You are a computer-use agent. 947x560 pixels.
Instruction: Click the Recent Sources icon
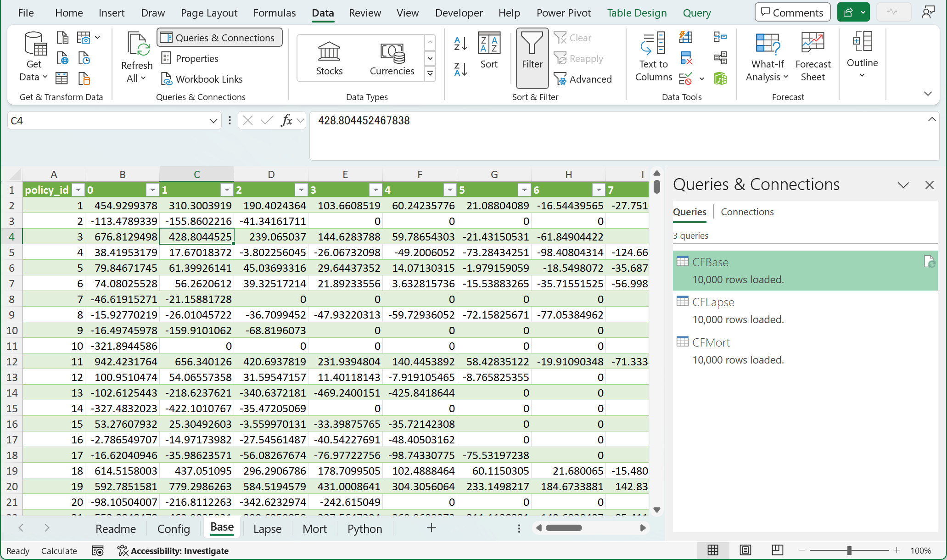click(x=84, y=58)
